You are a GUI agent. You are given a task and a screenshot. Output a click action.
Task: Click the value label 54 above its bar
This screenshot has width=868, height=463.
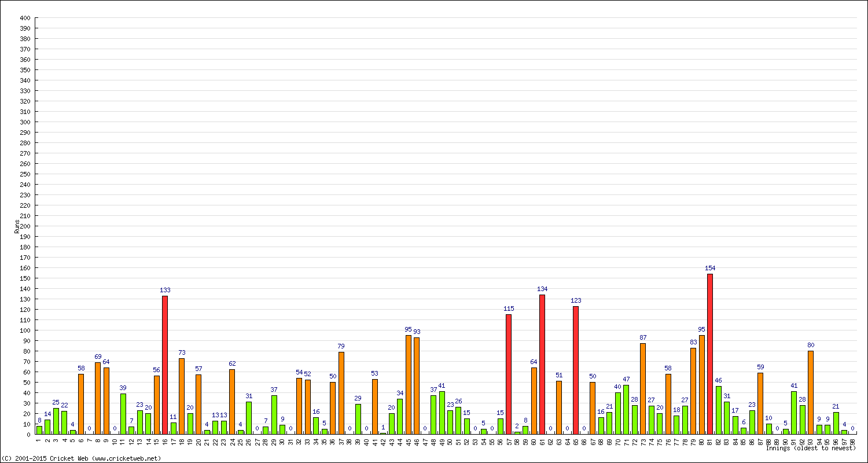[299, 372]
